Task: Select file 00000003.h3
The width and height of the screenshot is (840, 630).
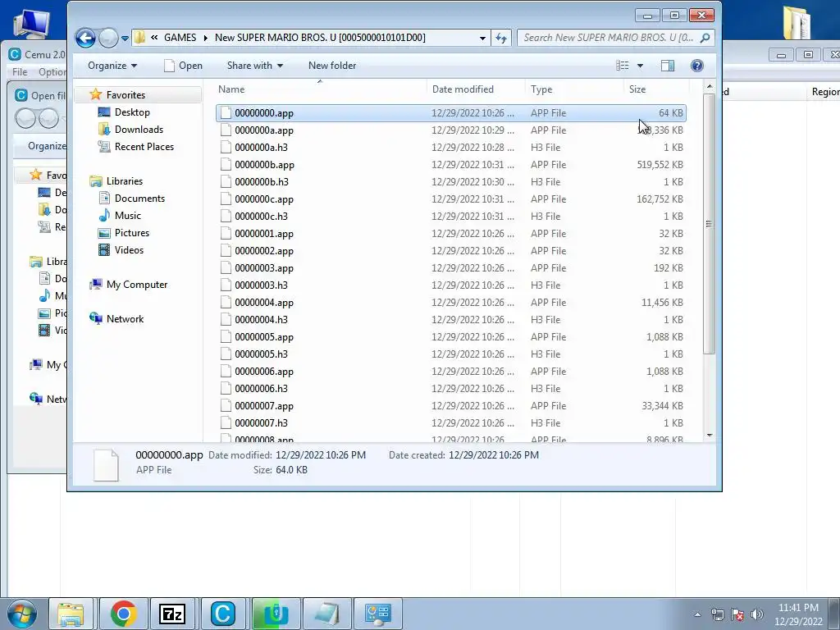Action: [x=451, y=285]
